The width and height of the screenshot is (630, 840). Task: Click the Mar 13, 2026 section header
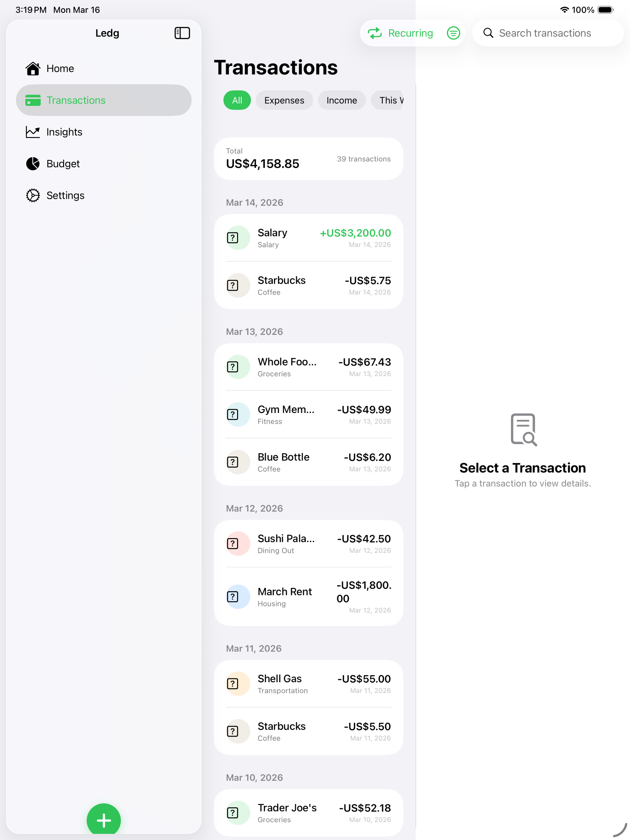pyautogui.click(x=254, y=331)
